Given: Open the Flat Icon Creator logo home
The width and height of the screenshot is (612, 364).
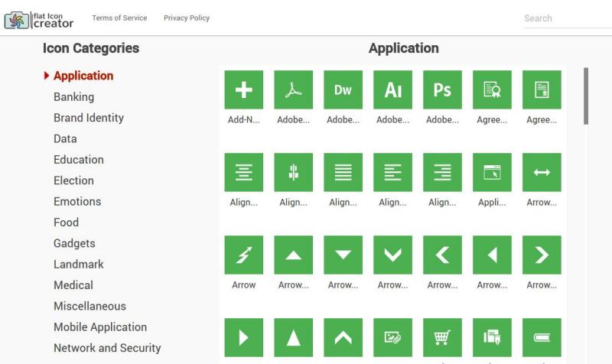Looking at the screenshot, I should [x=39, y=21].
